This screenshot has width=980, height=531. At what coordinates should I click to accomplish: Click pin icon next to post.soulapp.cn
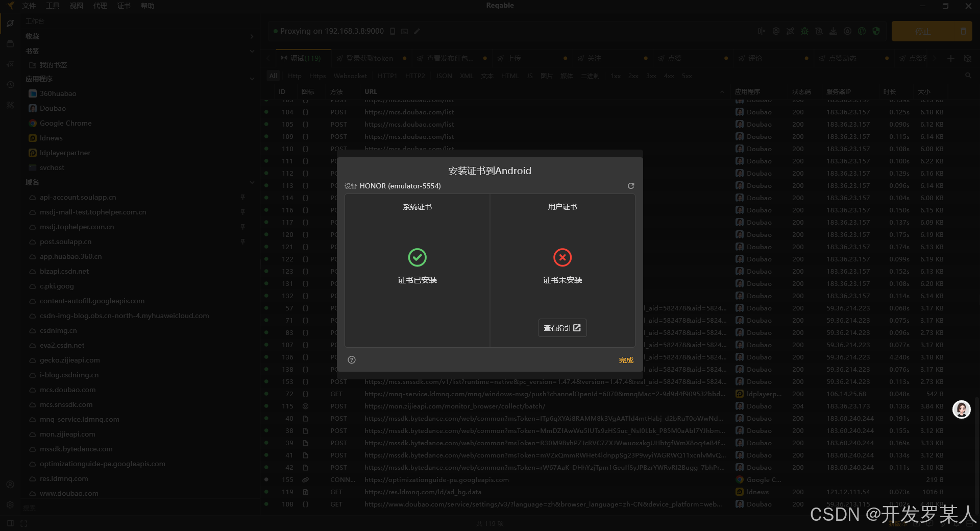click(243, 242)
